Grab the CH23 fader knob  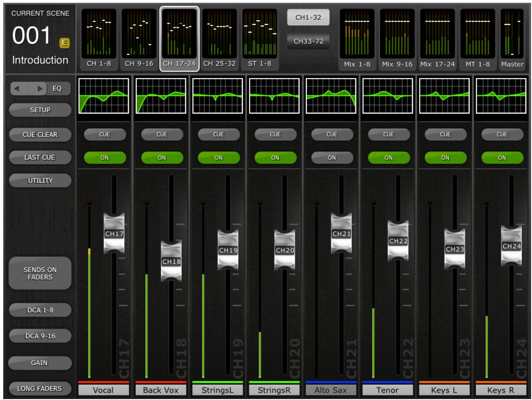pos(455,249)
